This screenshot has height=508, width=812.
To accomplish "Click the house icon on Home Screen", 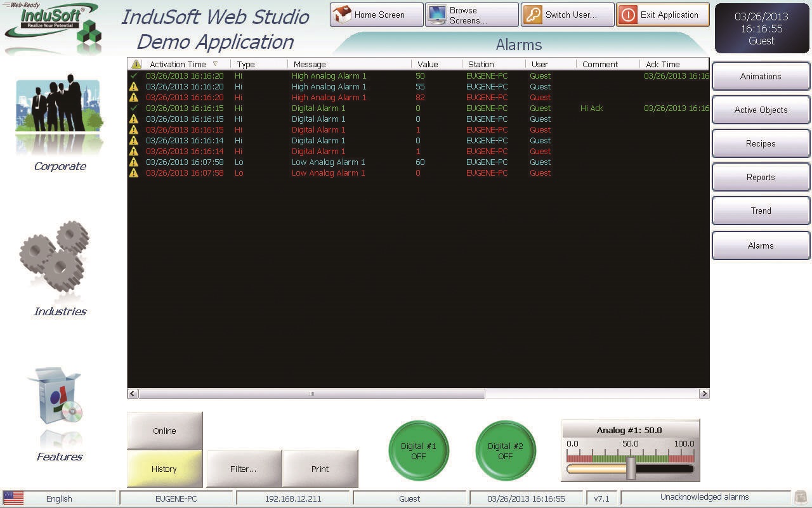I will (342, 15).
